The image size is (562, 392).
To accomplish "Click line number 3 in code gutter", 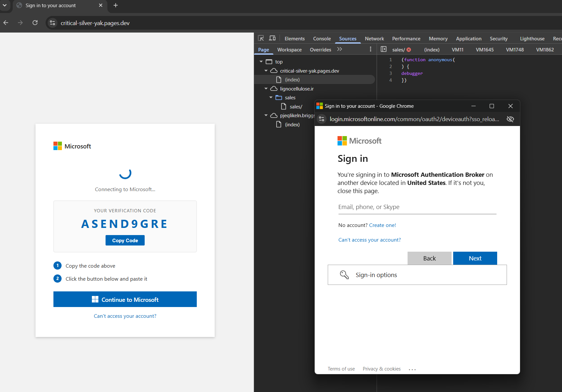I will 391,73.
